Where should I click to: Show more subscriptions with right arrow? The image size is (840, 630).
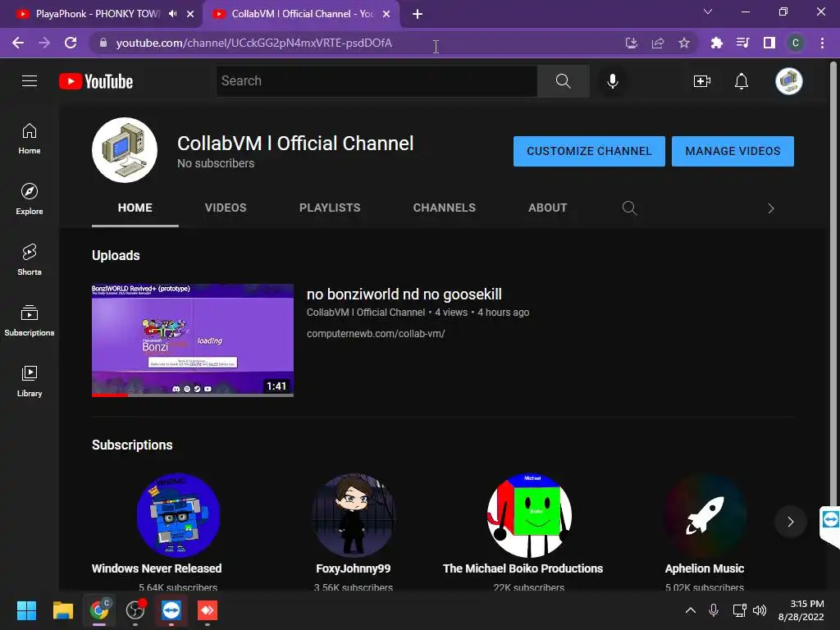coord(790,521)
